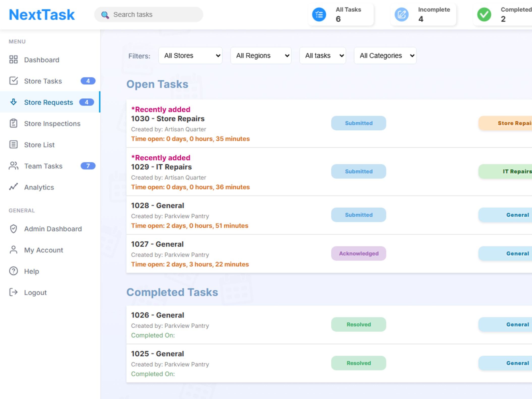The width and height of the screenshot is (532, 399).
Task: Click the All Tasks blue list icon
Action: 319,14
